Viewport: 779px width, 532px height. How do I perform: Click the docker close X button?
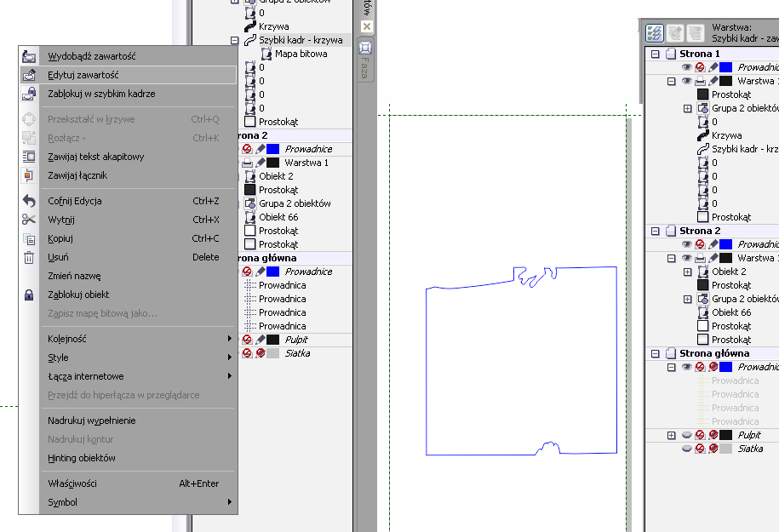point(367,26)
